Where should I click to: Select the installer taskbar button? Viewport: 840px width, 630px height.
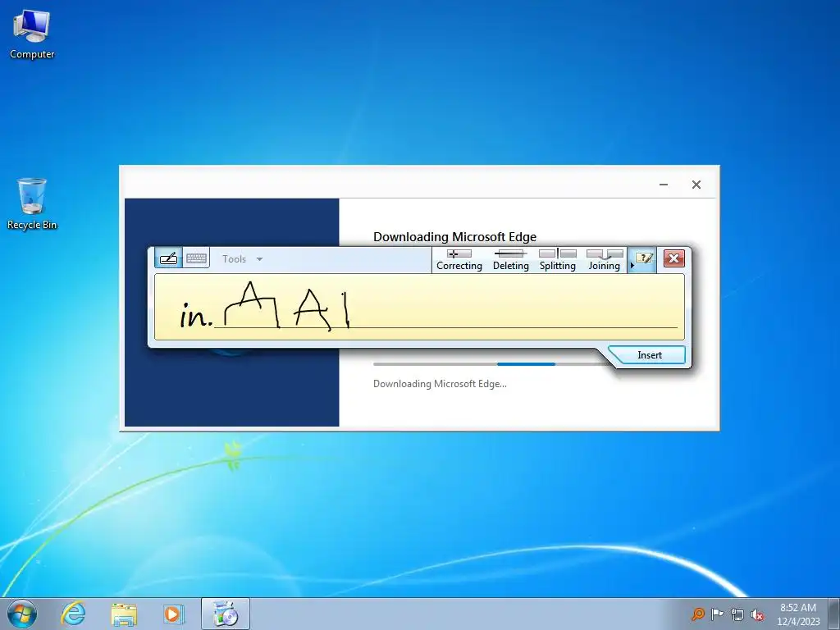pyautogui.click(x=225, y=614)
